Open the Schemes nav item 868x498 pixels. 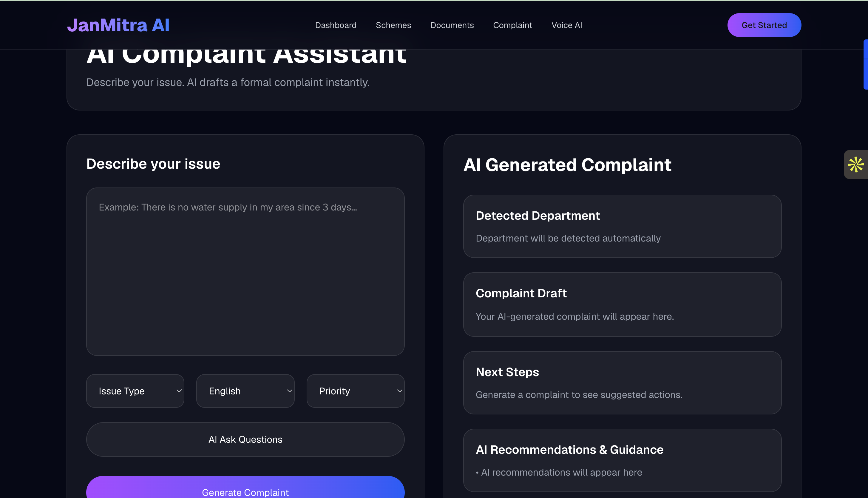pos(393,25)
